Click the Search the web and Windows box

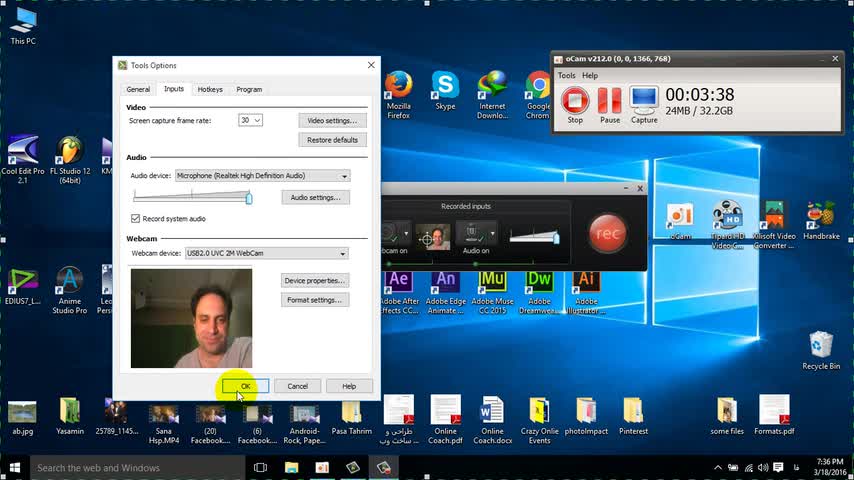pos(138,467)
